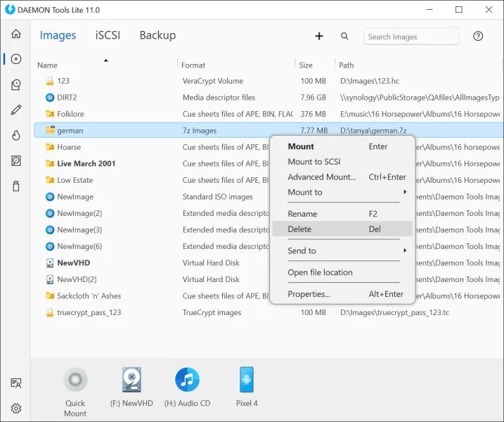Click the lock icon of 123

(x=50, y=81)
